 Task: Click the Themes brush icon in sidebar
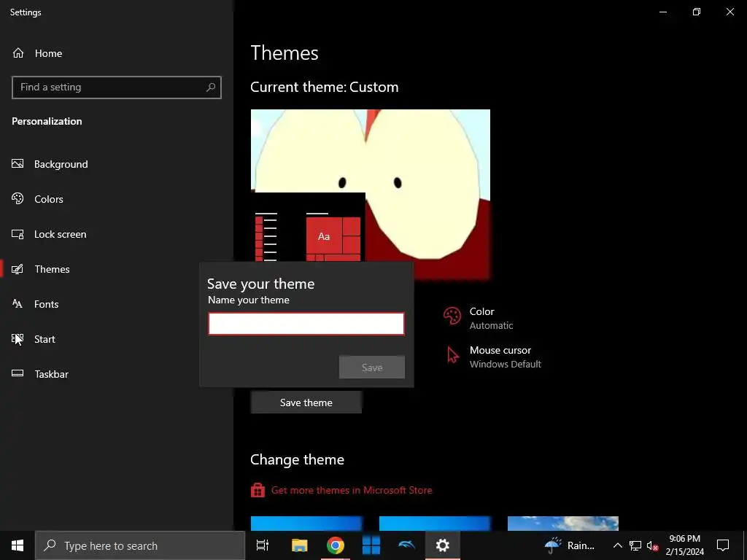coord(18,269)
